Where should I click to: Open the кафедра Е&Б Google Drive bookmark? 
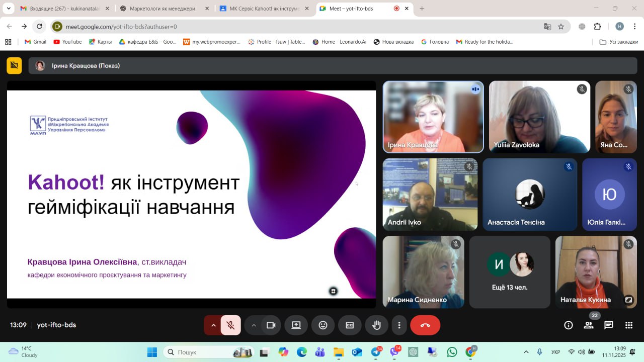tap(148, 42)
